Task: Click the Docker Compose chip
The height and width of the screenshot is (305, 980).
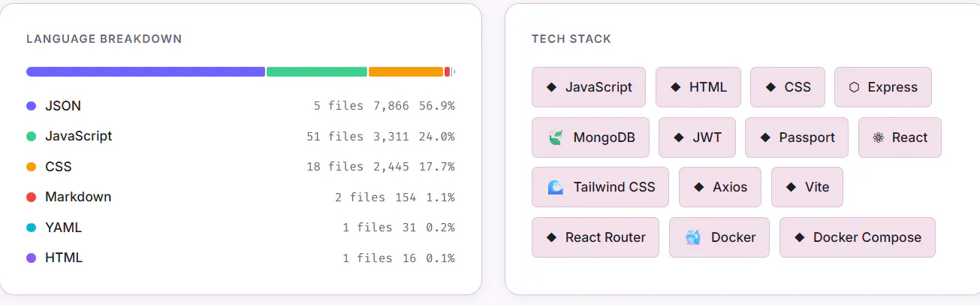Action: [858, 237]
